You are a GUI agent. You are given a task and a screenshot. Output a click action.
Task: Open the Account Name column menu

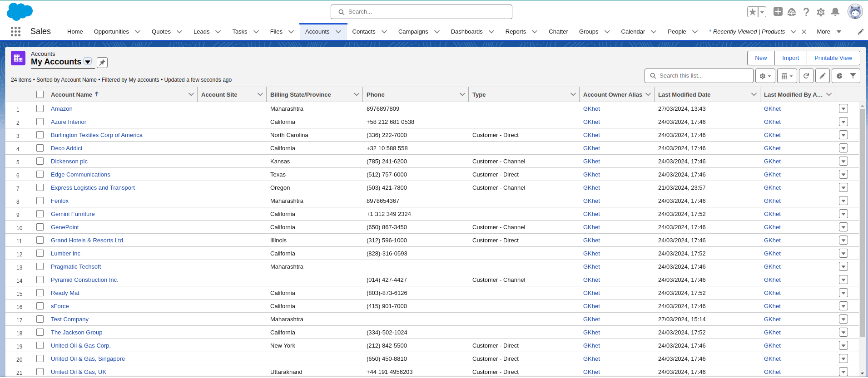tap(191, 94)
